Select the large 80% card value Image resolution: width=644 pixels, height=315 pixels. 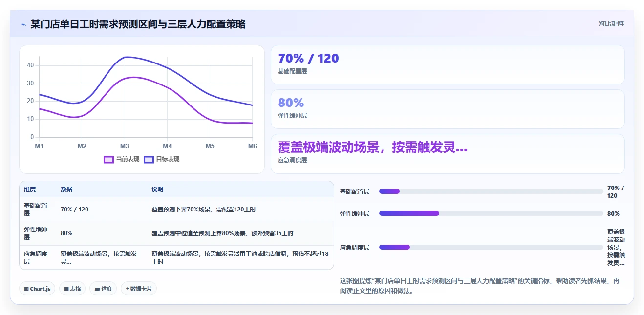tap(291, 103)
